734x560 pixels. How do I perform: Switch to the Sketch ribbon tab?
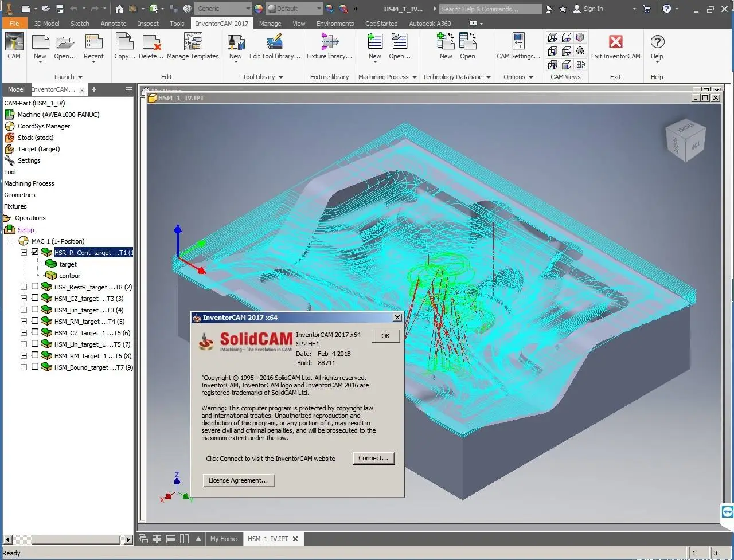pos(80,24)
